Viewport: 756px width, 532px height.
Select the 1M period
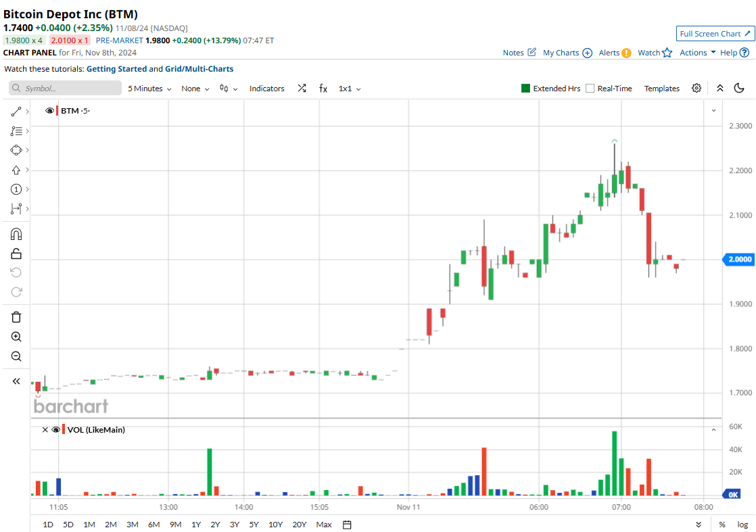(89, 525)
